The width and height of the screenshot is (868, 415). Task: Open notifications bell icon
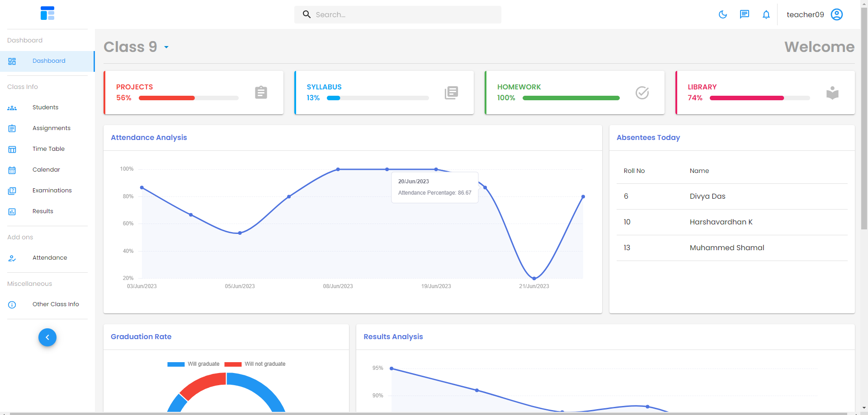click(x=766, y=14)
